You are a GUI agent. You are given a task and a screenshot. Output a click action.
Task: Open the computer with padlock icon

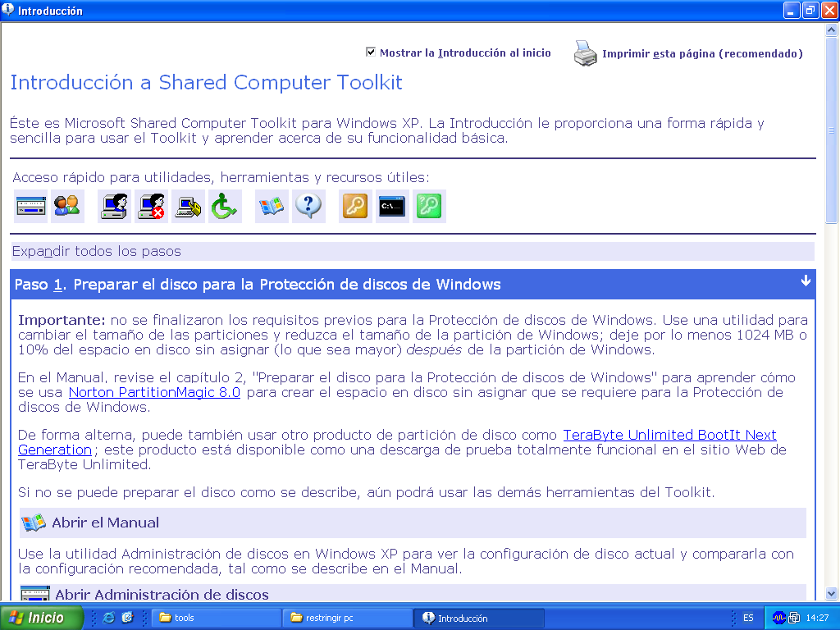click(188, 206)
